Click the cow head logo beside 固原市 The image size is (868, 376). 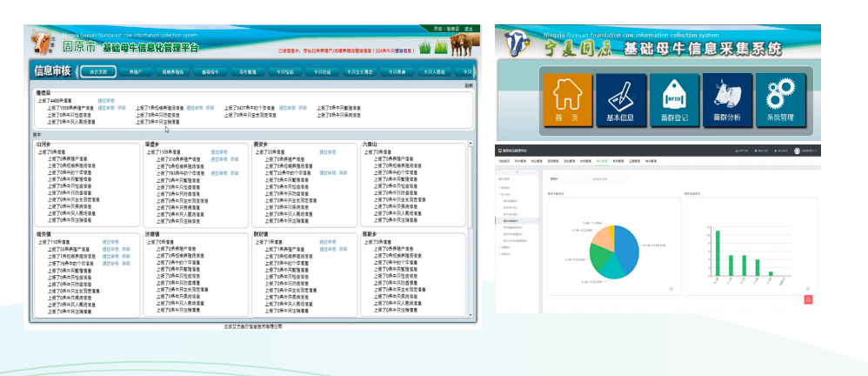click(x=40, y=43)
